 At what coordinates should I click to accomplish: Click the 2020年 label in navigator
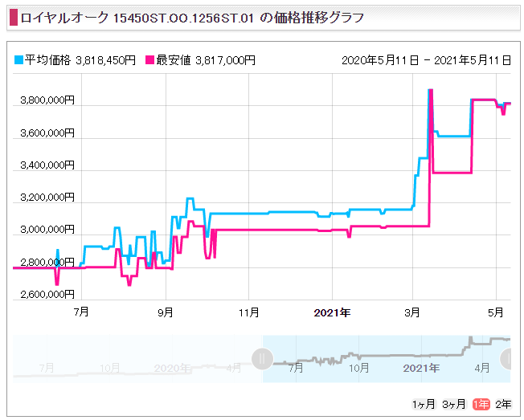point(173,368)
